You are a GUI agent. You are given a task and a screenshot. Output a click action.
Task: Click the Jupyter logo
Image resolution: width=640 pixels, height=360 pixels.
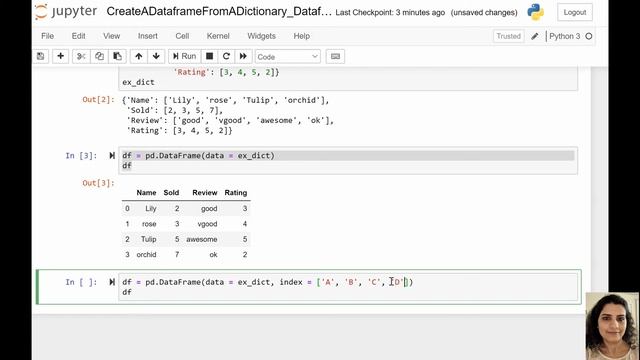pos(66,12)
